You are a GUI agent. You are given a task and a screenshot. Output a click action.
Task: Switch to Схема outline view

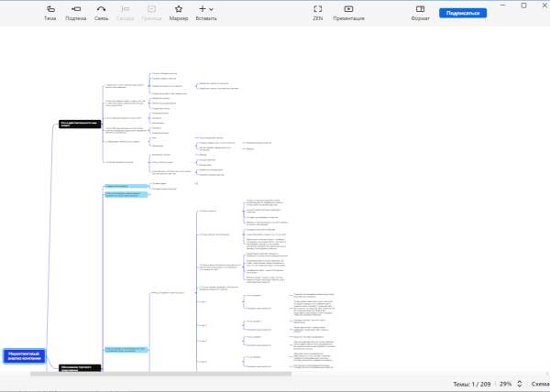coord(540,384)
